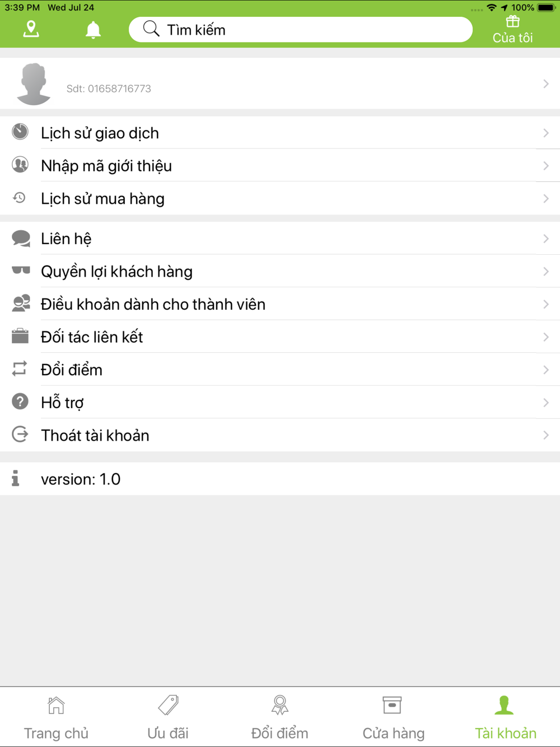Open the Cửa hàng tab

(x=393, y=717)
